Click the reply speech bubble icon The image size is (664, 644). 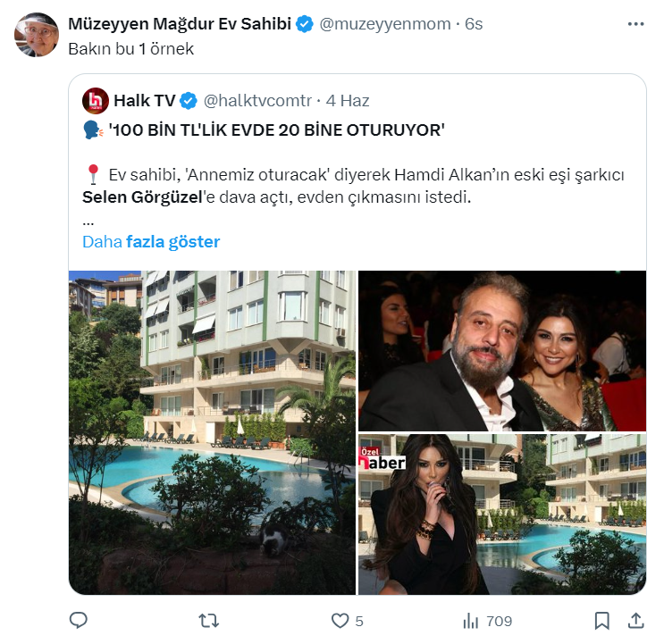[x=79, y=620]
